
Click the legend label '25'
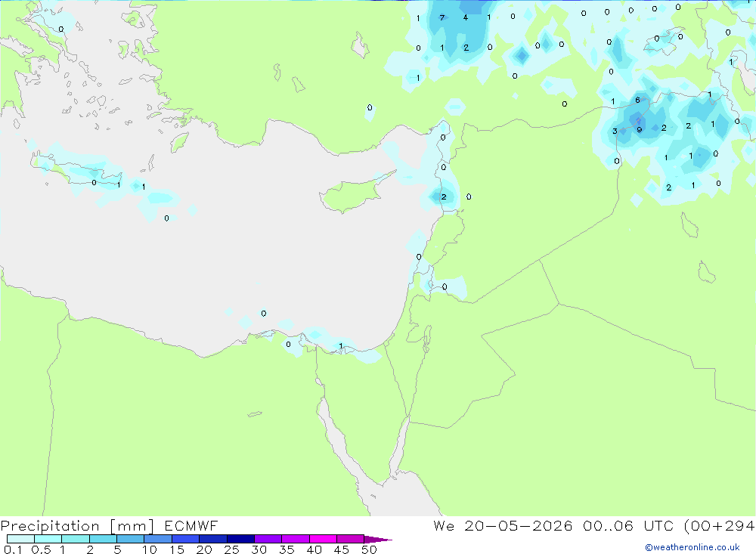tap(231, 549)
